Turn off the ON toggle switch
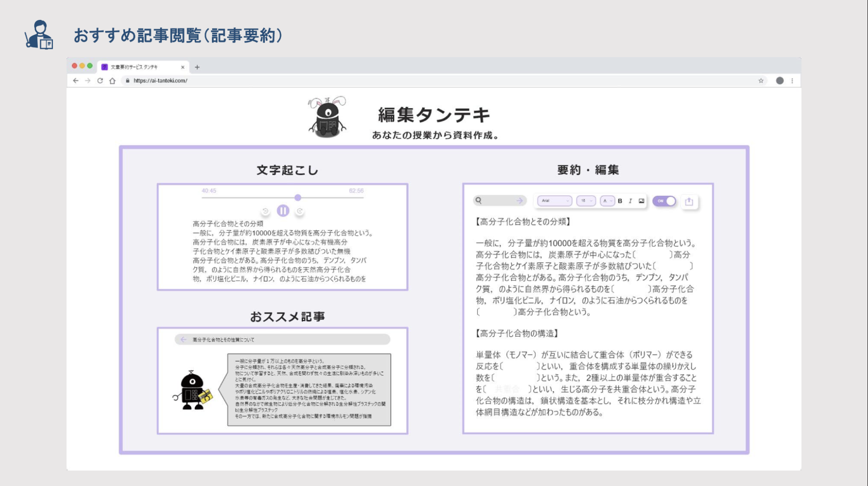This screenshot has width=868, height=486. point(664,201)
